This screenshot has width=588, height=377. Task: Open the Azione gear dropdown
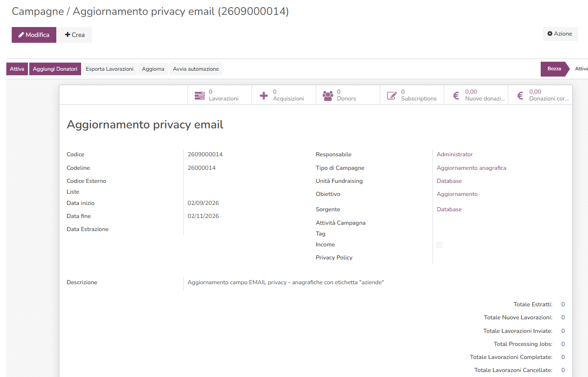coord(560,34)
